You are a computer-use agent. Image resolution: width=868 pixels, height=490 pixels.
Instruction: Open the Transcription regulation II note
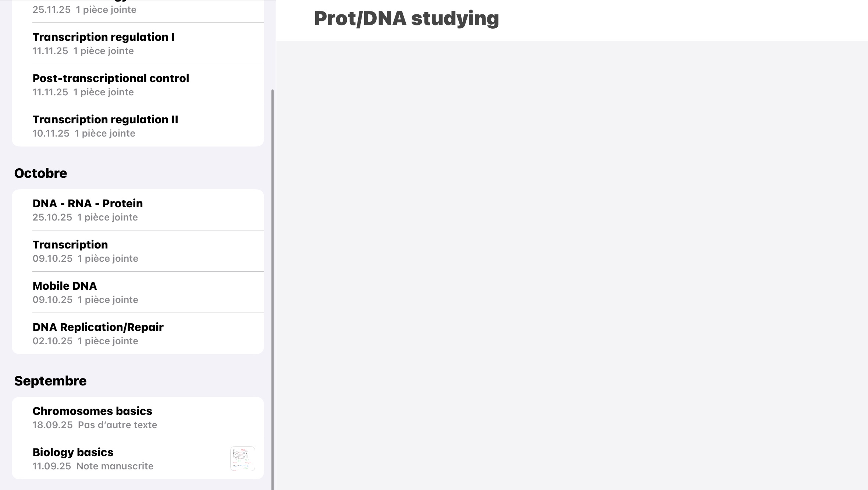(105, 120)
